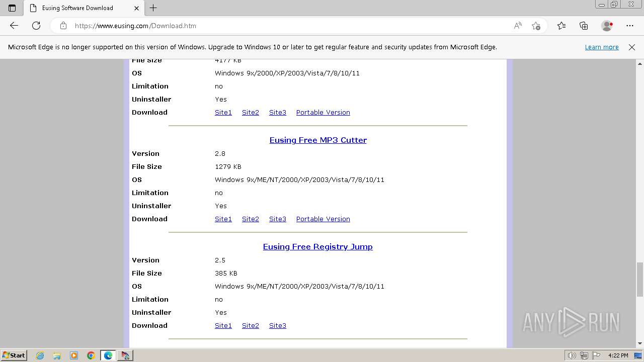
Task: Open Read aloud icon in address bar
Action: [x=518, y=26]
